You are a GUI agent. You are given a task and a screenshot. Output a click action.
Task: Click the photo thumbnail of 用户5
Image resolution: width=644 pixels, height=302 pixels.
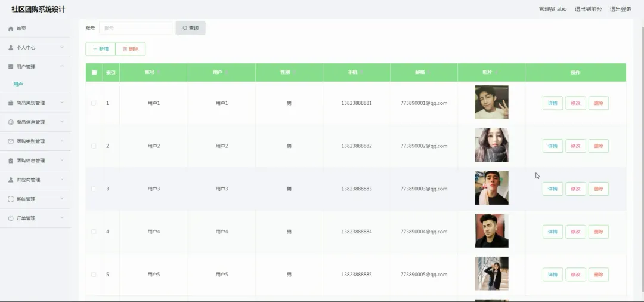coord(491,273)
